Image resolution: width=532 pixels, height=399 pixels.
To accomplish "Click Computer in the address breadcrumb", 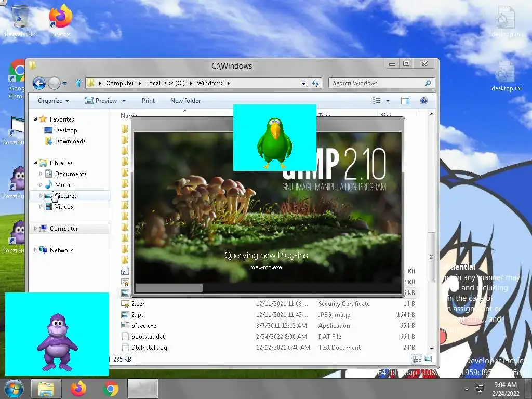I will click(120, 83).
